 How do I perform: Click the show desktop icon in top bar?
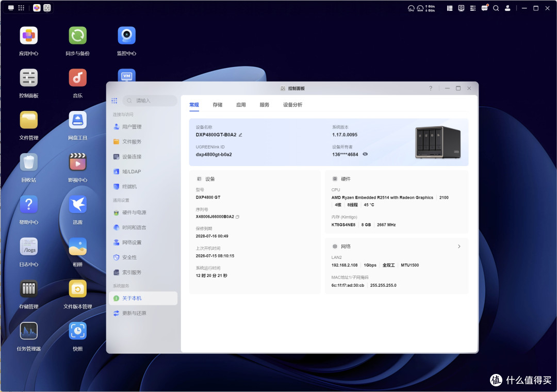(11, 8)
